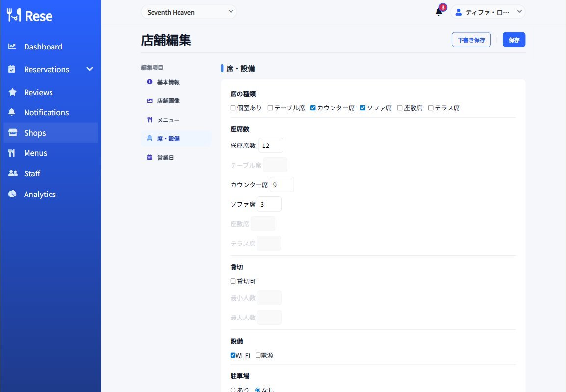Switch to the 営業日 section

[165, 158]
